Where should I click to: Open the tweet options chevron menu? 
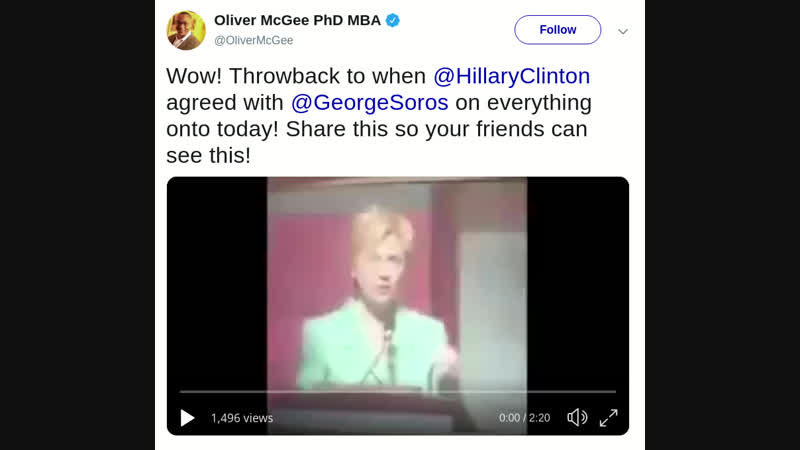[622, 32]
